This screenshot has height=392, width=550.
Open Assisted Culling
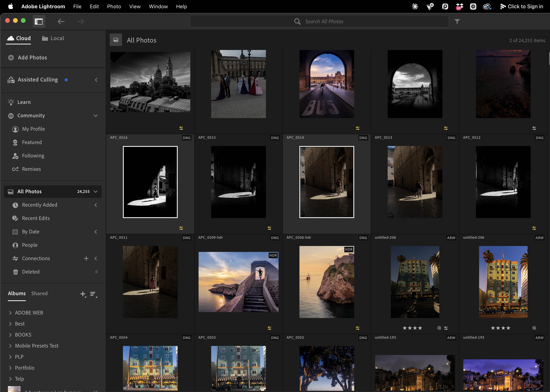(33, 80)
